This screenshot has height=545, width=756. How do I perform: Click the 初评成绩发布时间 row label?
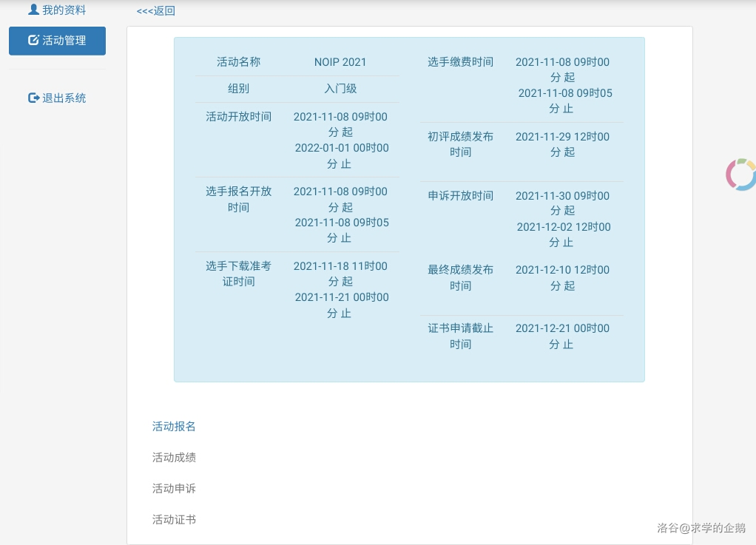[460, 144]
